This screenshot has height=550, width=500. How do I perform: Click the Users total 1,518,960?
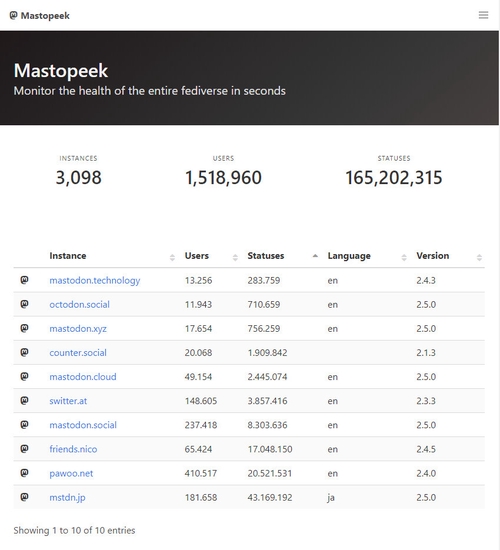pyautogui.click(x=223, y=177)
